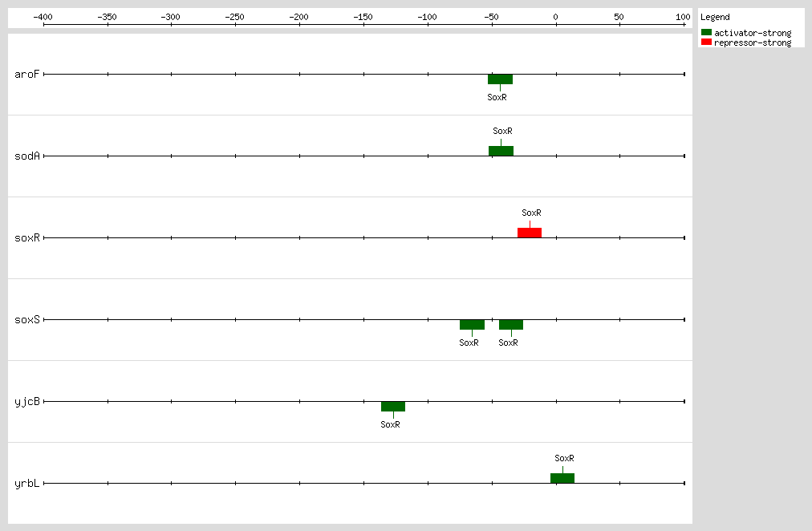Select the soxS gene label
The width and height of the screenshot is (812, 531).
pyautogui.click(x=27, y=319)
